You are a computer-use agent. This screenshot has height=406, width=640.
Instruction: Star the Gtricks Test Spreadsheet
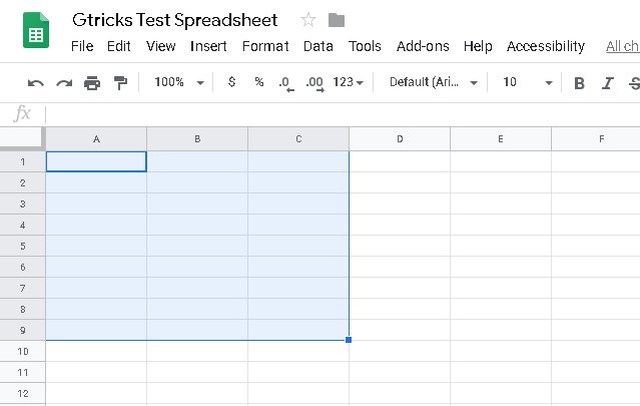[x=308, y=20]
